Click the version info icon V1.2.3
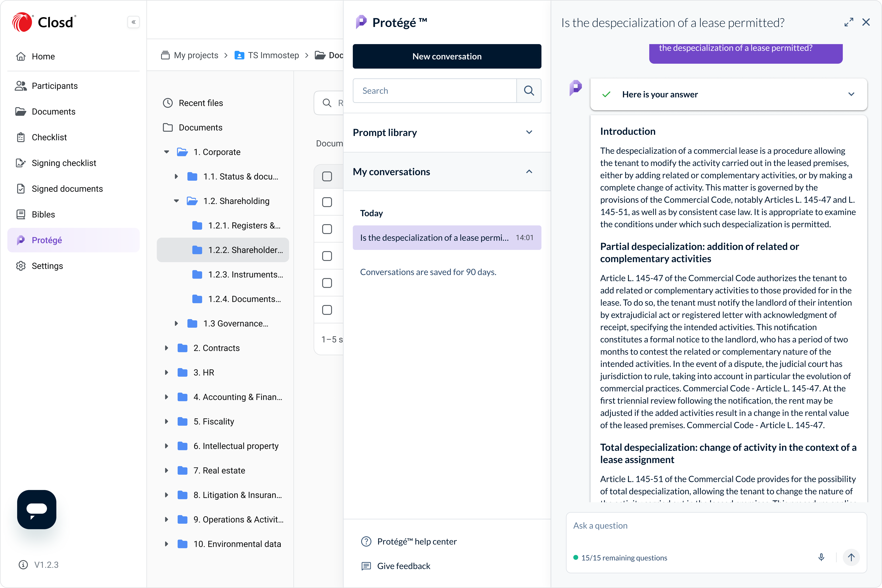The image size is (882, 588). coord(23,565)
